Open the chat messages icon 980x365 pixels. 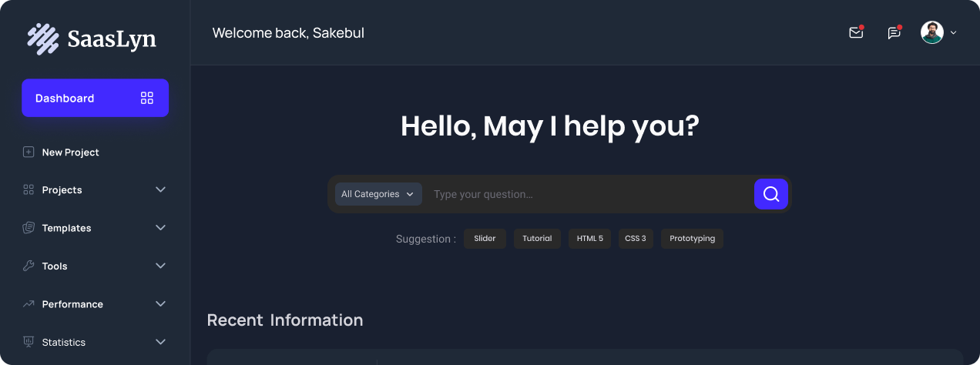pos(894,33)
